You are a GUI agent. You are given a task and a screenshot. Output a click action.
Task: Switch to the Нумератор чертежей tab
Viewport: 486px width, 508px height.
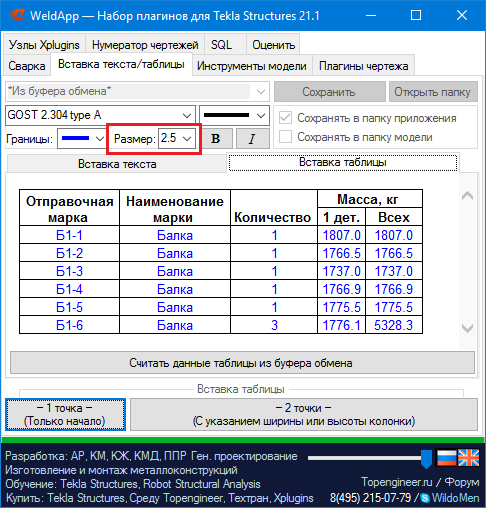(x=145, y=45)
